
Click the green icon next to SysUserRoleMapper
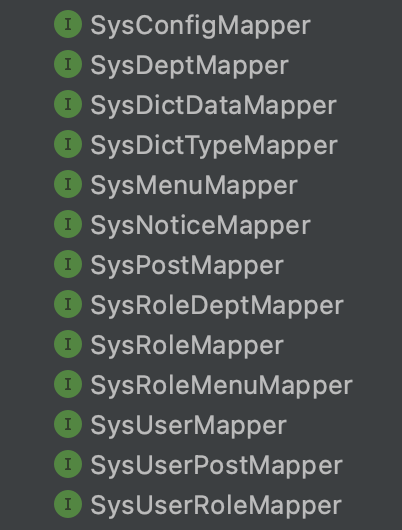click(68, 504)
